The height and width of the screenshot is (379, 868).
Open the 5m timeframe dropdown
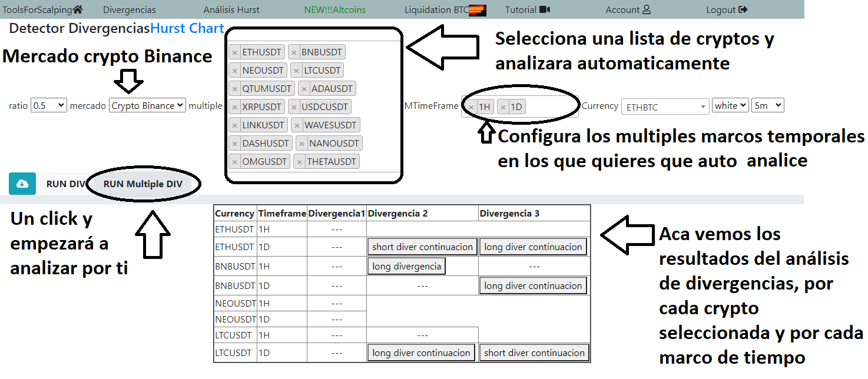pyautogui.click(x=767, y=105)
